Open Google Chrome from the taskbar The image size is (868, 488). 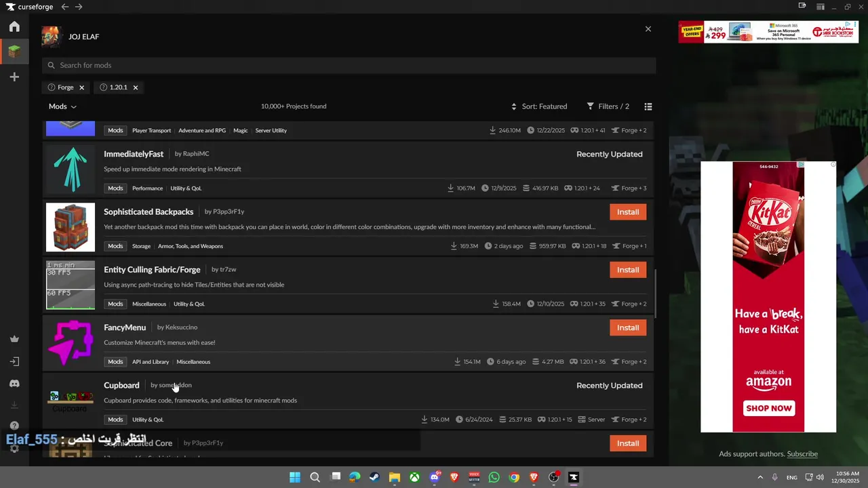pyautogui.click(x=514, y=477)
